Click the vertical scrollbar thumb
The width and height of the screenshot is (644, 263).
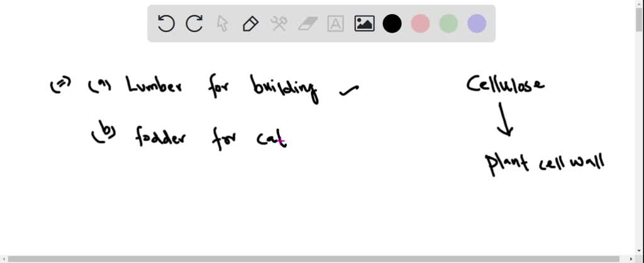click(639, 19)
